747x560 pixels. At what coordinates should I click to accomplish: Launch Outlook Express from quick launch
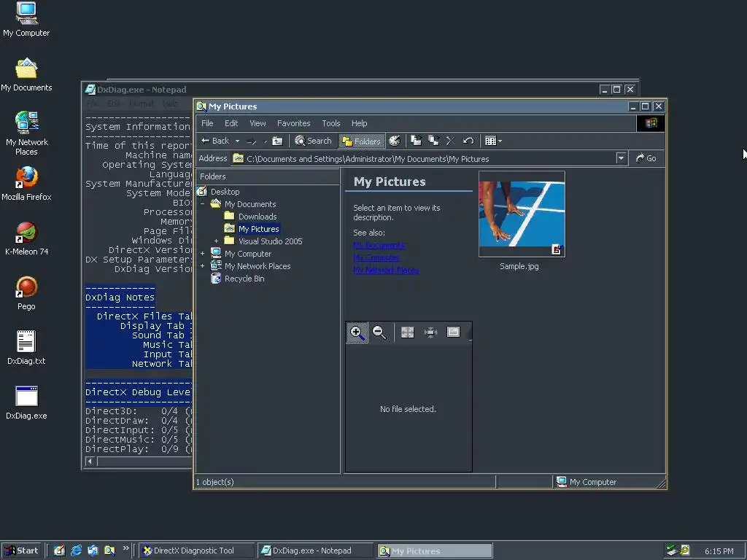[93, 551]
